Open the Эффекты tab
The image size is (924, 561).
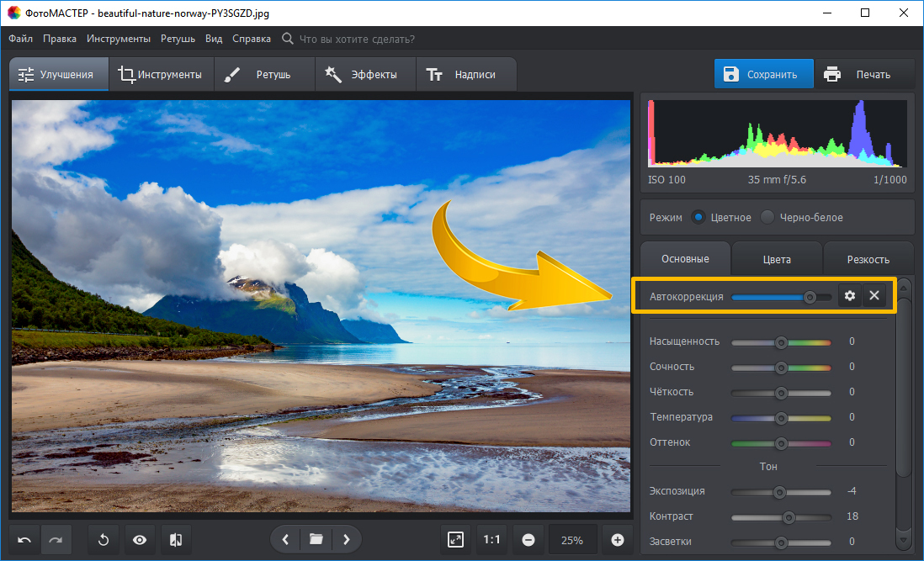pos(365,74)
